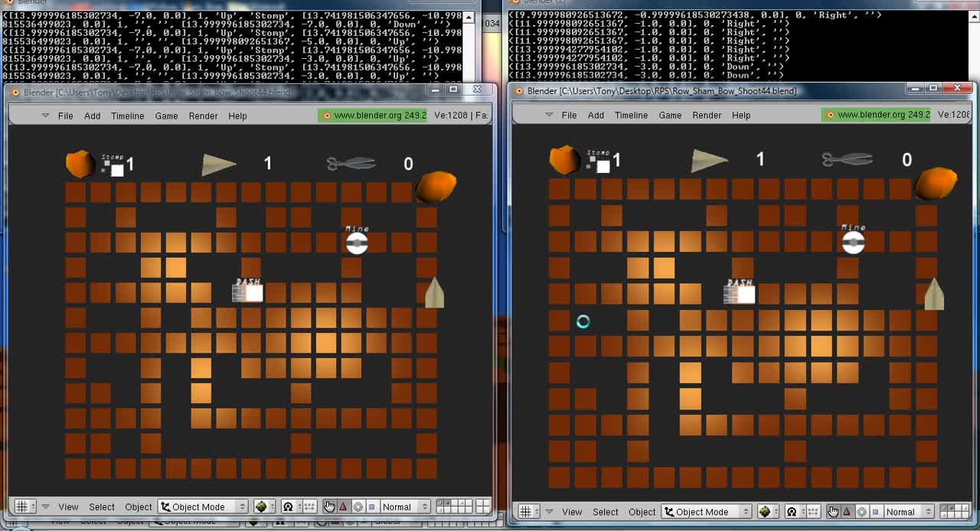
Task: Click pivot point icon in right window header
Action: pos(792,512)
